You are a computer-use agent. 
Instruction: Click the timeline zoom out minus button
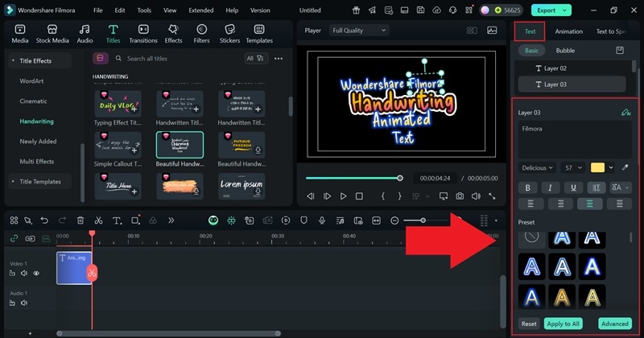coord(394,221)
